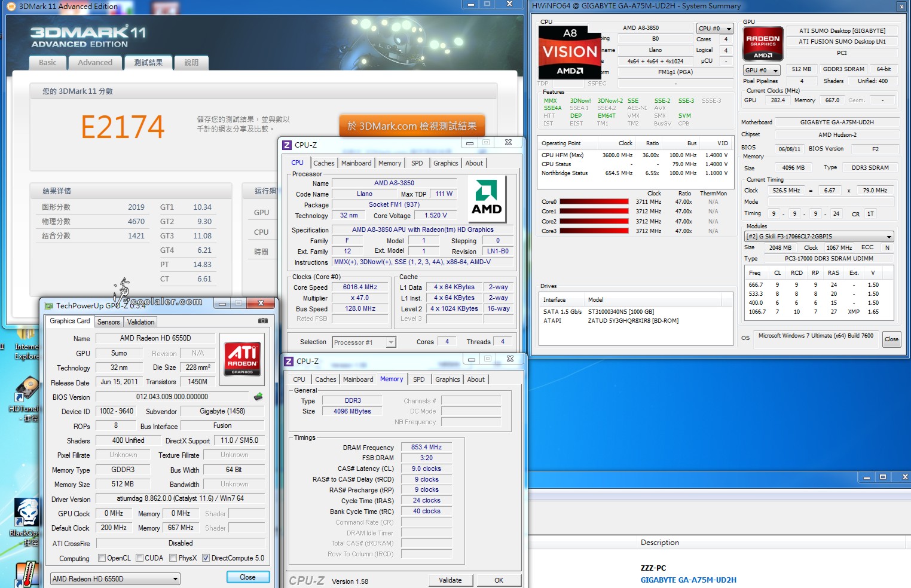Click the GPU-Z screenshot camera icon

pos(262,321)
